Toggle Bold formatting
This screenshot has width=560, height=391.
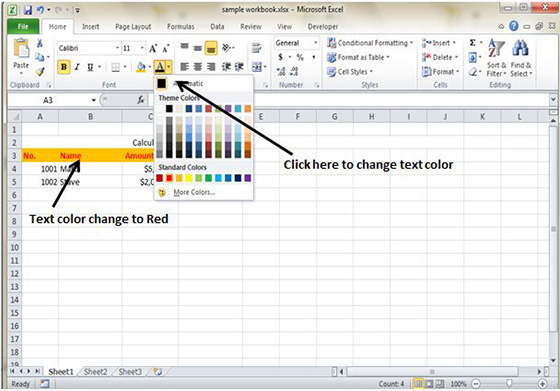64,67
